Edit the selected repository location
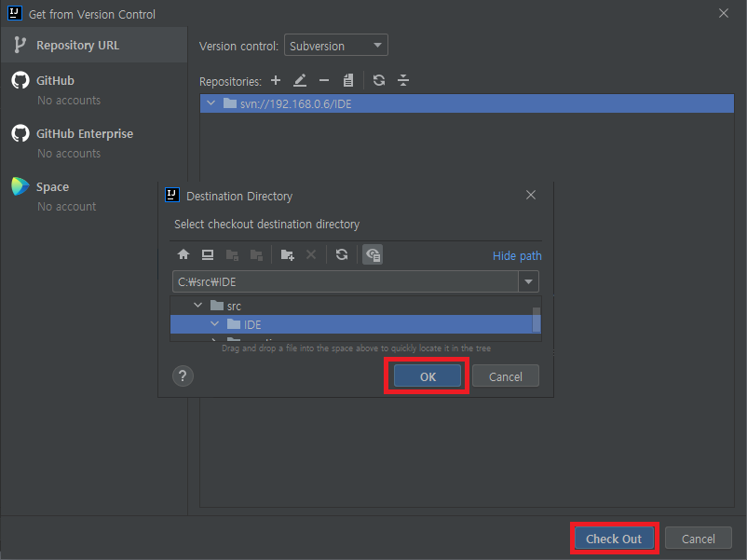Image resolution: width=747 pixels, height=560 pixels. point(300,80)
